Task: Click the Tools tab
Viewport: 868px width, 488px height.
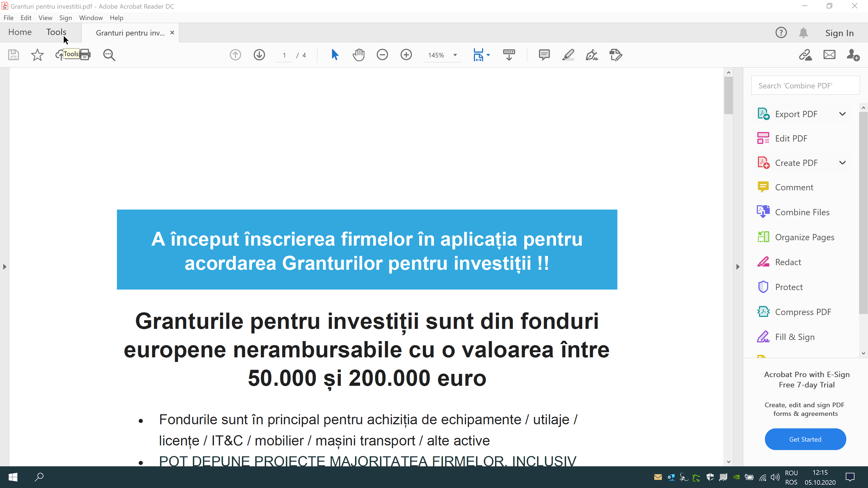Action: (57, 32)
